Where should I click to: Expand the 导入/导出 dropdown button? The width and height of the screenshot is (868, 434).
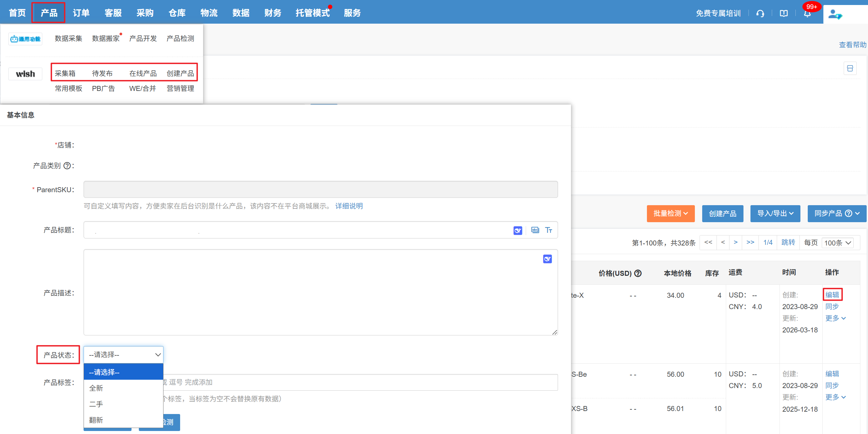point(775,213)
